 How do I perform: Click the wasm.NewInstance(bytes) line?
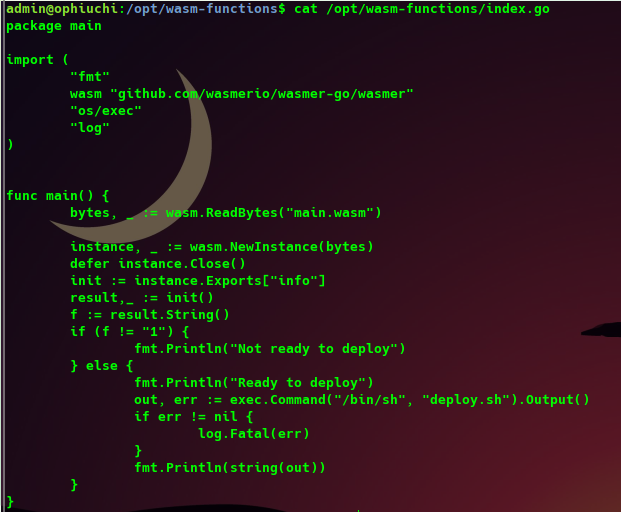[222, 247]
